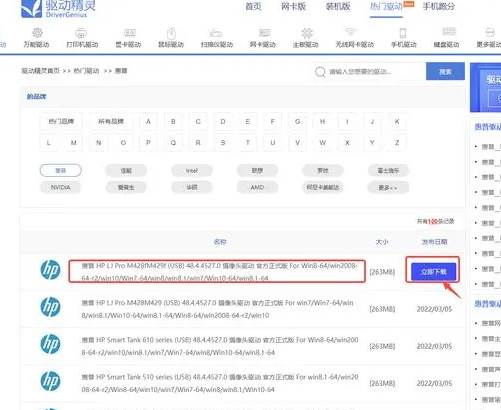Click the 热门驱动 breadcrumb link
Image resolution: width=501 pixels, height=410 pixels.
tap(86, 71)
